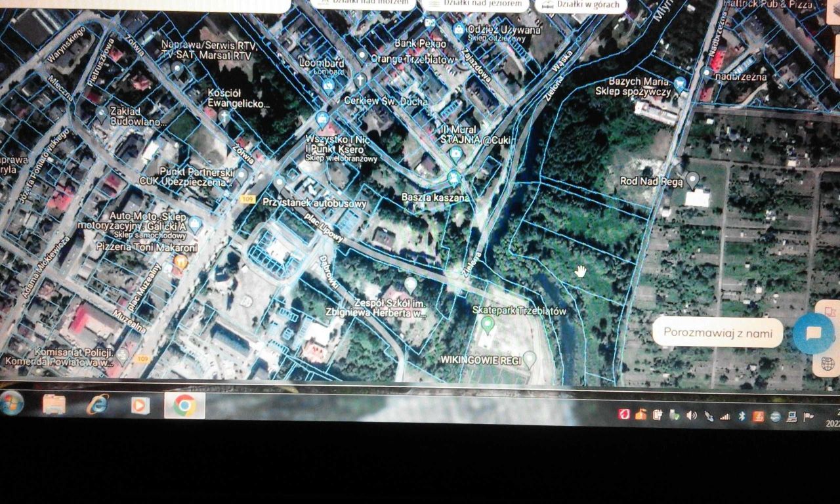Click the 'Bank Pekao' map label
Image resolution: width=840 pixels, height=504 pixels.
click(420, 43)
